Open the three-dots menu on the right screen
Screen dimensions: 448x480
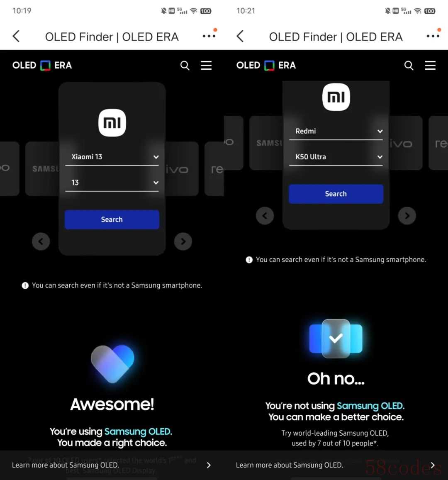point(433,36)
